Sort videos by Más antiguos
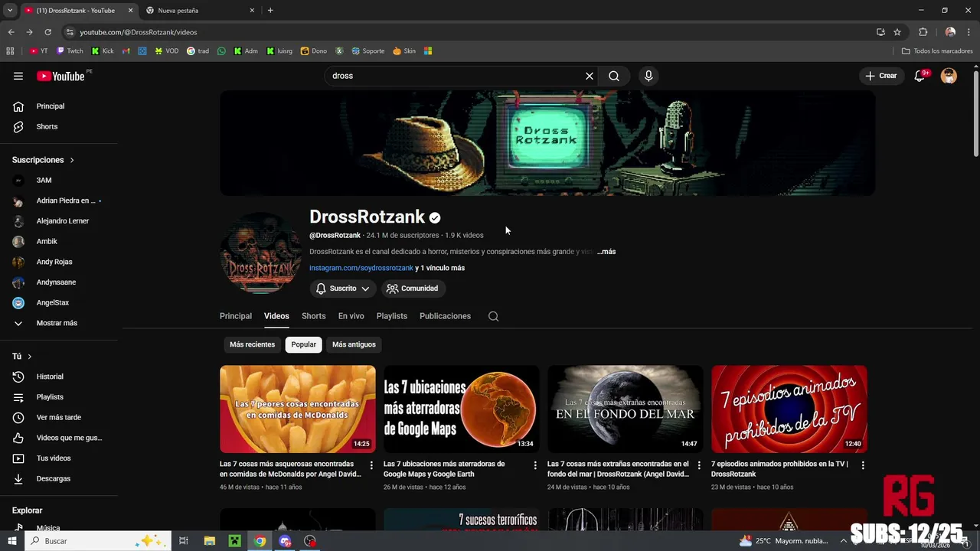 click(354, 344)
